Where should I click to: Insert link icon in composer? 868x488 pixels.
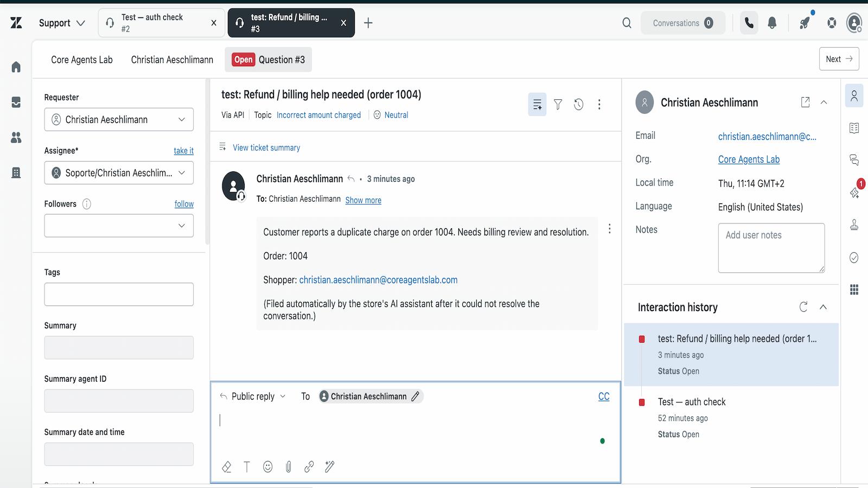(309, 467)
